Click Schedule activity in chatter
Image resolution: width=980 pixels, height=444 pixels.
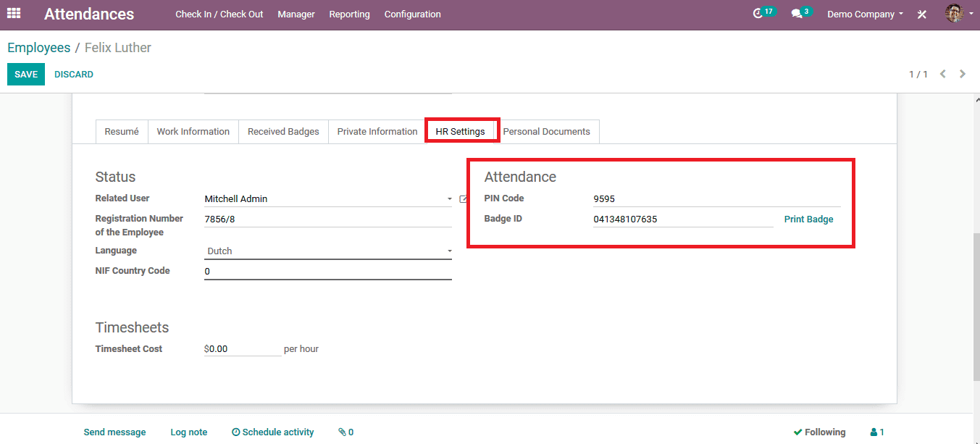[x=273, y=432]
